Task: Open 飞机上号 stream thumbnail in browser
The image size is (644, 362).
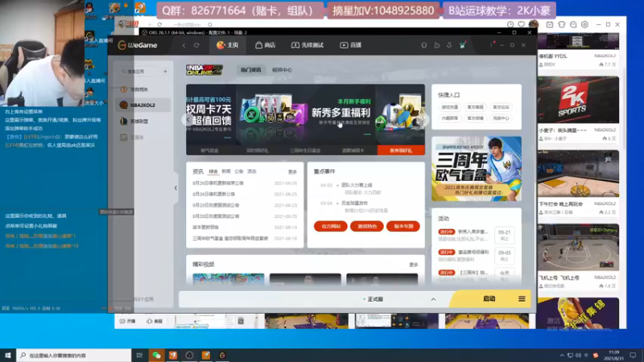Action: (578, 248)
